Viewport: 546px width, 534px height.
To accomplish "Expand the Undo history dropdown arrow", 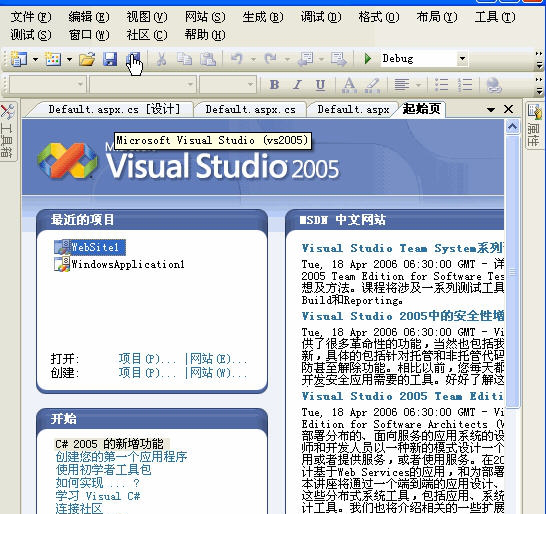I will (x=253, y=59).
